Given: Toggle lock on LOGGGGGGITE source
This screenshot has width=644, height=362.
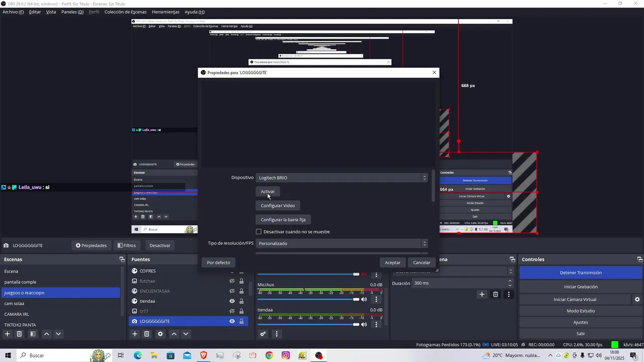Looking at the screenshot, I should (x=242, y=321).
